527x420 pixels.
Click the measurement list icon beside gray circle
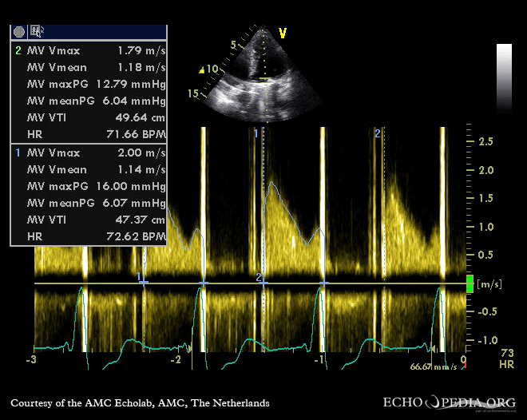pos(37,31)
